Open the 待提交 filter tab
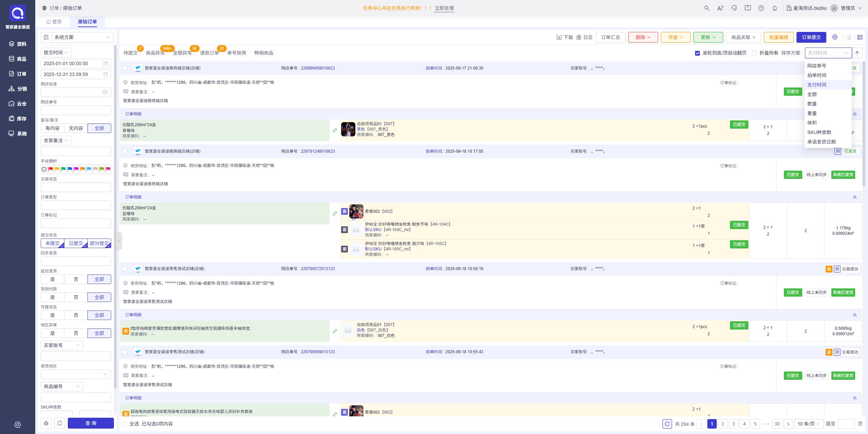Viewport: 868px width, 434px height. coord(131,53)
